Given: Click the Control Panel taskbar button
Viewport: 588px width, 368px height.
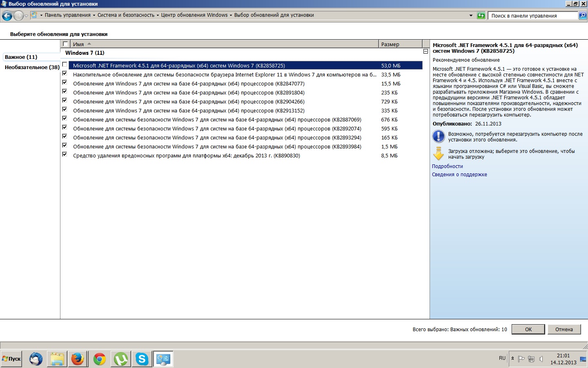Looking at the screenshot, I should pyautogui.click(x=163, y=359).
